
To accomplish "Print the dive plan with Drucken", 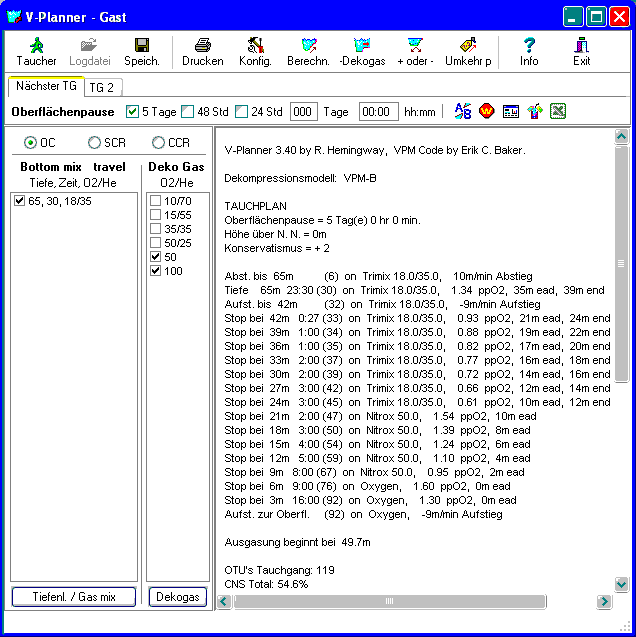I will click(202, 51).
